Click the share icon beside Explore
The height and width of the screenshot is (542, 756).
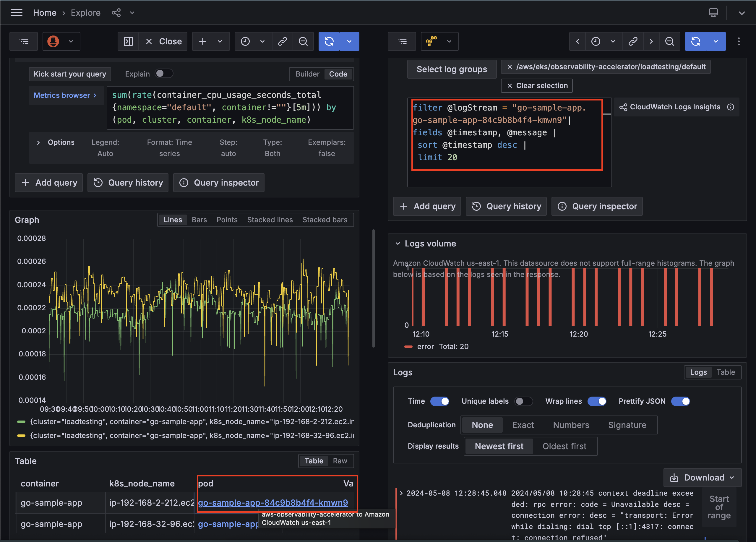pos(116,13)
